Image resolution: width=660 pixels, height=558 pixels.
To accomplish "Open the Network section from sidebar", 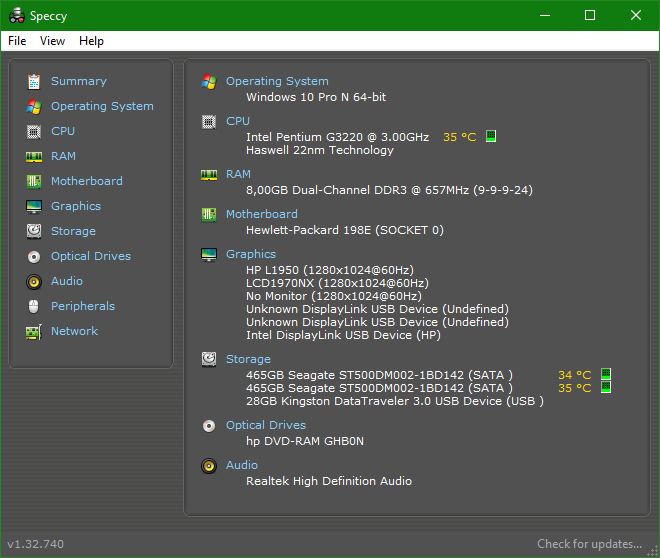I will [75, 331].
